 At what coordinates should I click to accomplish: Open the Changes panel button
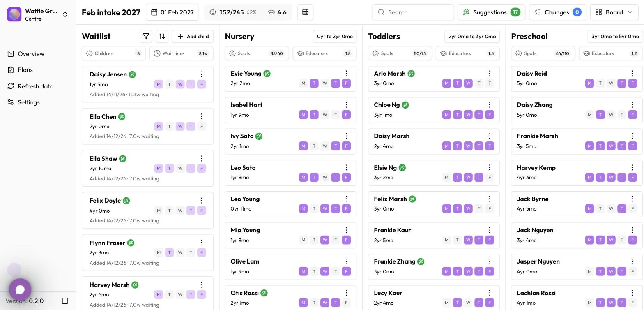click(558, 12)
